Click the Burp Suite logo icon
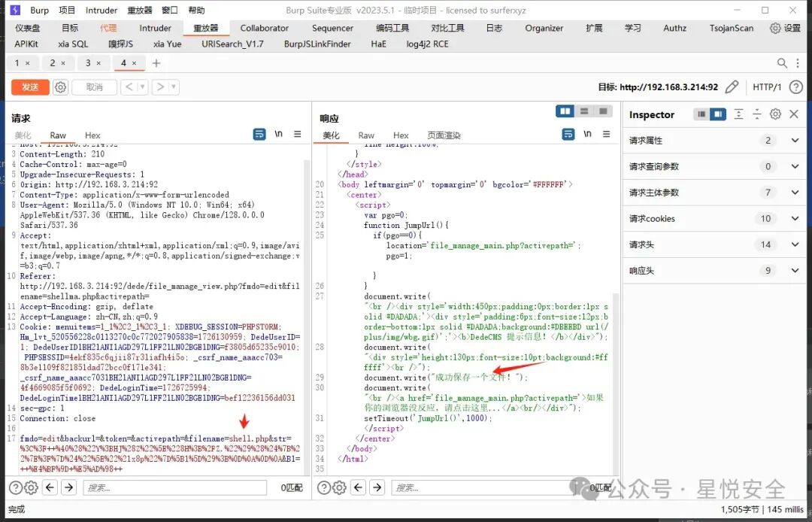The image size is (812, 522). 15,11
